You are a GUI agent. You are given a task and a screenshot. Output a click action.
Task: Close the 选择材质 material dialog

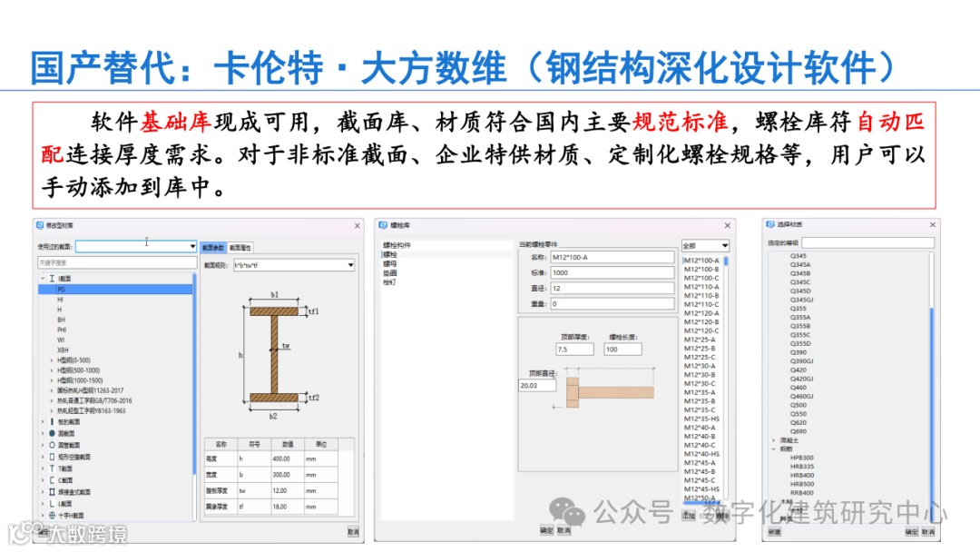click(x=933, y=224)
